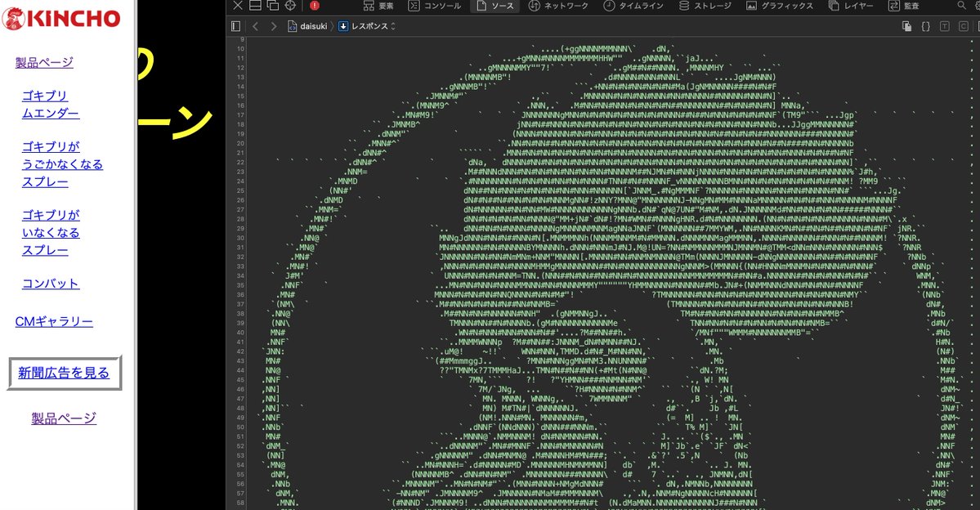Switch to the ネットワーク tab
Image resolution: width=980 pixels, height=510 pixels.
click(x=559, y=6)
